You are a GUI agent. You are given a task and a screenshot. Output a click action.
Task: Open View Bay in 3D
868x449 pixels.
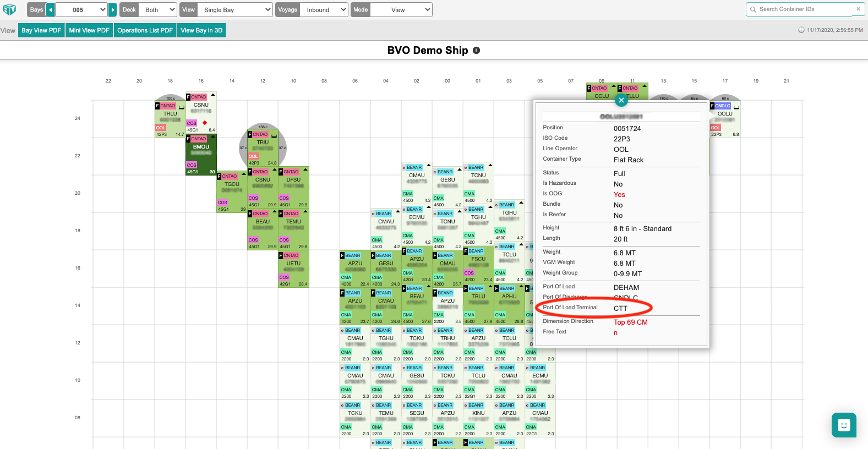pos(201,30)
